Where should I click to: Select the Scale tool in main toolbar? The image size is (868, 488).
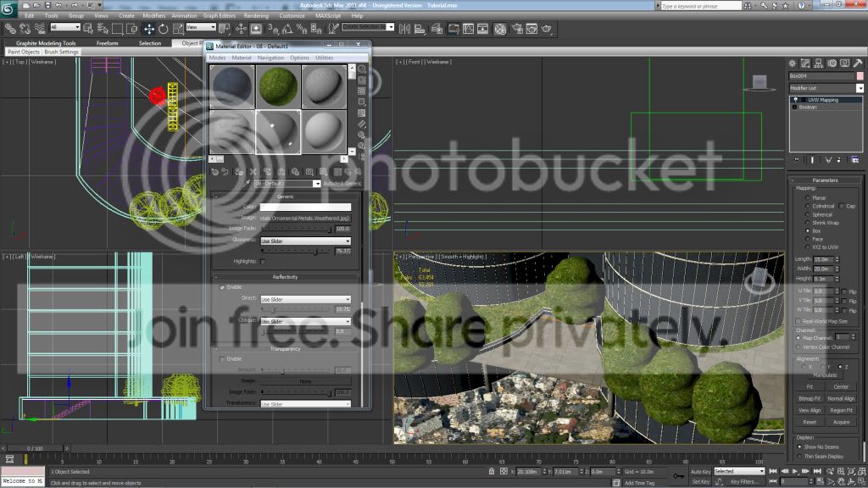point(178,28)
